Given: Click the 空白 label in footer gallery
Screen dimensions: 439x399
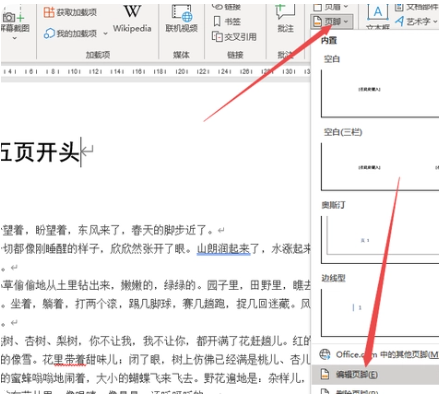Looking at the screenshot, I should tap(332, 59).
